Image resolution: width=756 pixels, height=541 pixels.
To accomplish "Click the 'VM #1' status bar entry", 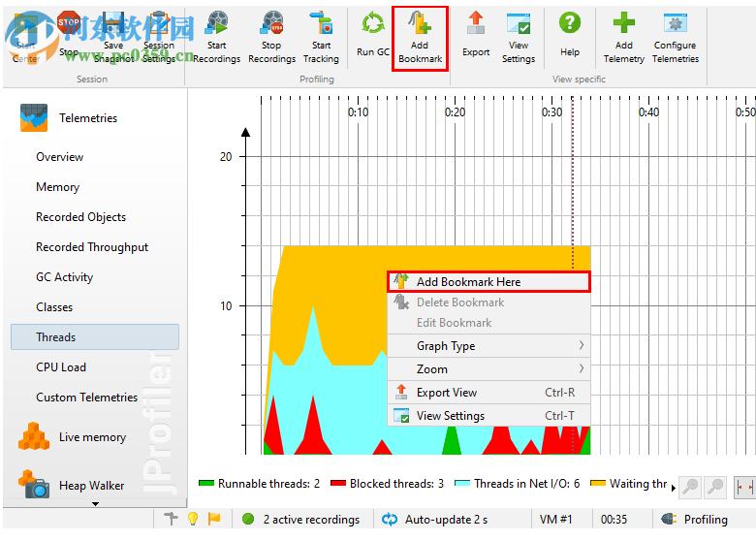I will (556, 520).
